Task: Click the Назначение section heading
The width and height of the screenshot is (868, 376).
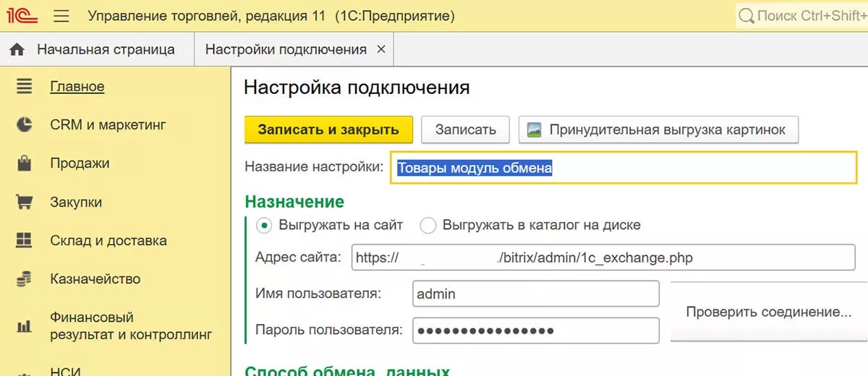Action: coord(294,202)
